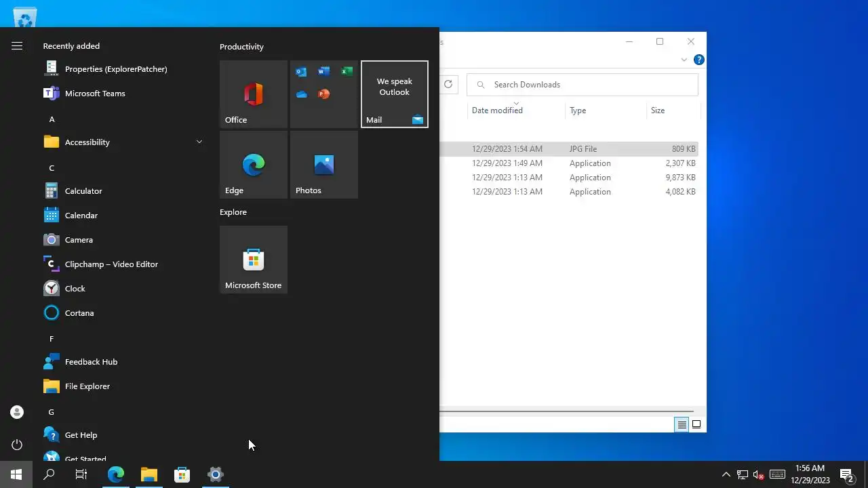The width and height of the screenshot is (868, 488).
Task: Click the letter A section header
Action: (52, 119)
